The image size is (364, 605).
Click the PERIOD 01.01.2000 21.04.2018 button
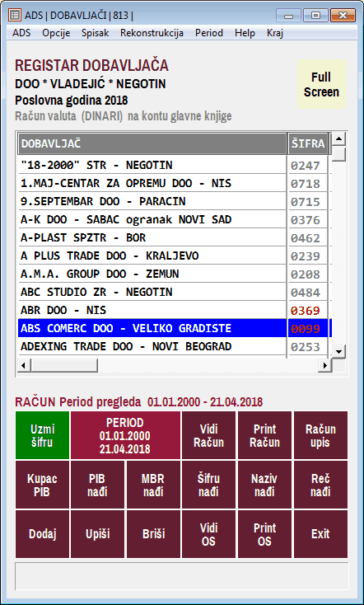click(125, 435)
